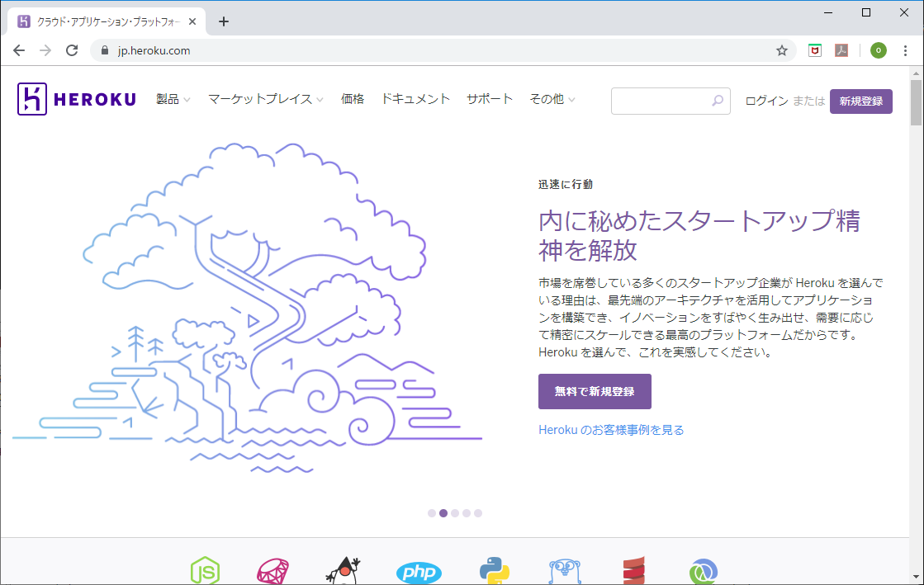Select the Python logo icon
Image resolution: width=924 pixels, height=585 pixels.
click(x=495, y=571)
